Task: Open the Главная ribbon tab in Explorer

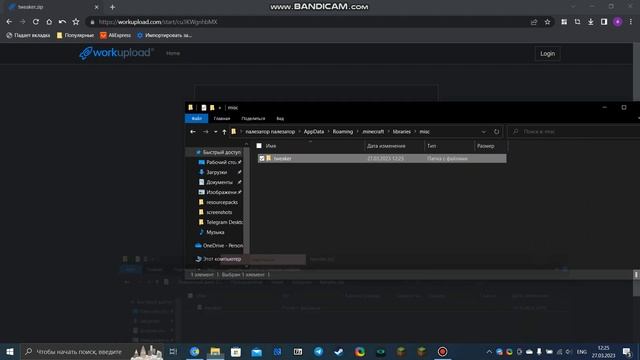Action: [x=222, y=118]
